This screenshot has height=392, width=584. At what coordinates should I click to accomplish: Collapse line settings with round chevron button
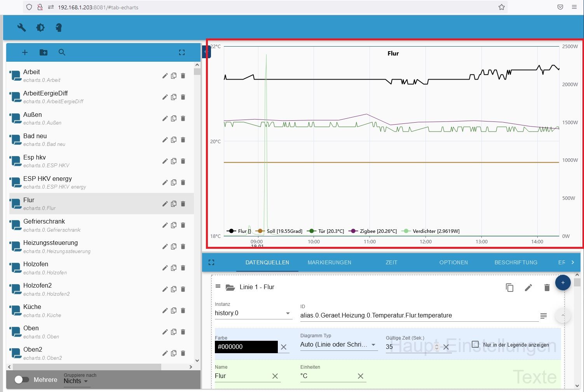(563, 316)
